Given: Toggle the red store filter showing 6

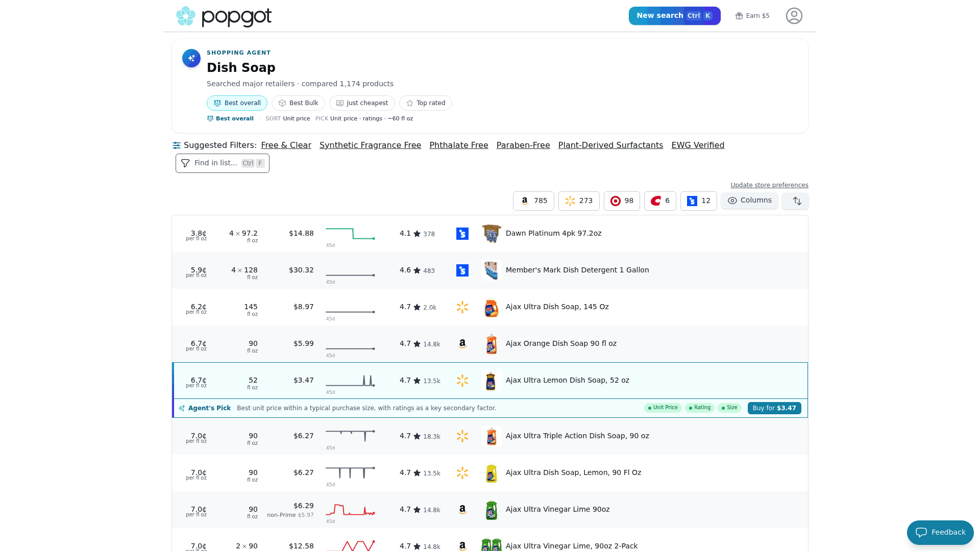Looking at the screenshot, I should click(x=660, y=201).
